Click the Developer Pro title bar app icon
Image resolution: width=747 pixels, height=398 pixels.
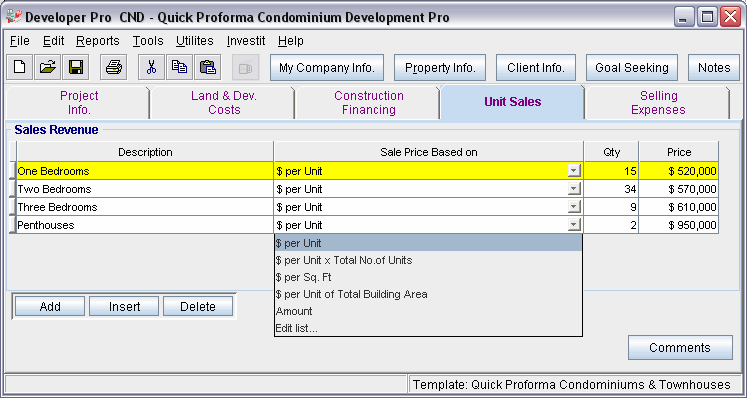pos(14,17)
